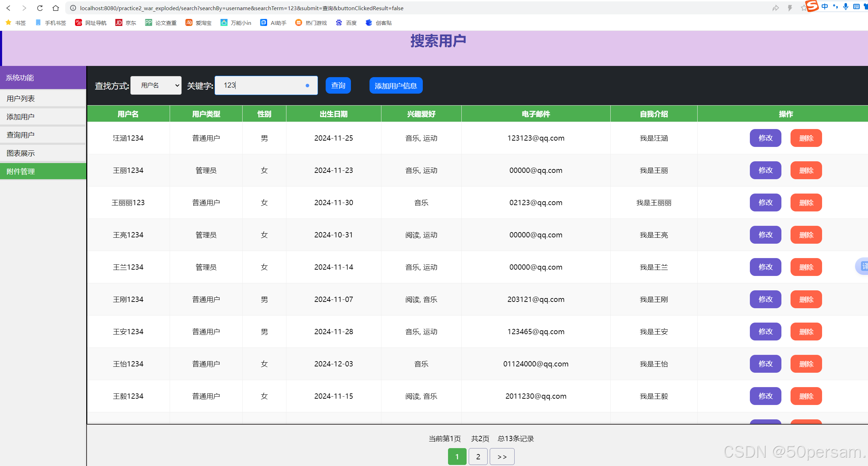This screenshot has width=868, height=466.
Task: Reload the page with the refresh icon
Action: tap(40, 8)
